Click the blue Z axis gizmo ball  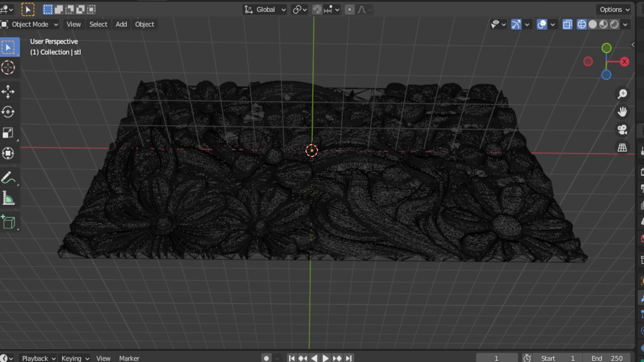[606, 75]
